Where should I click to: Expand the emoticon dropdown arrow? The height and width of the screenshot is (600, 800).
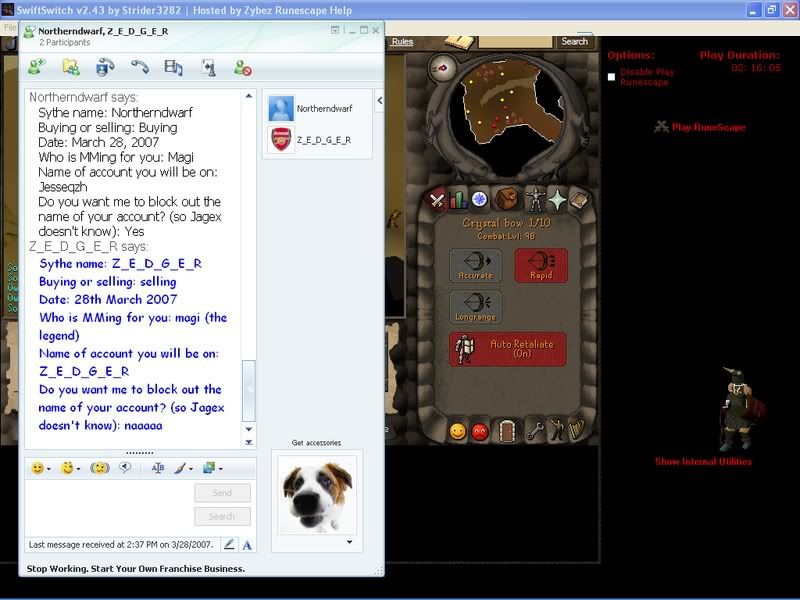[x=49, y=468]
